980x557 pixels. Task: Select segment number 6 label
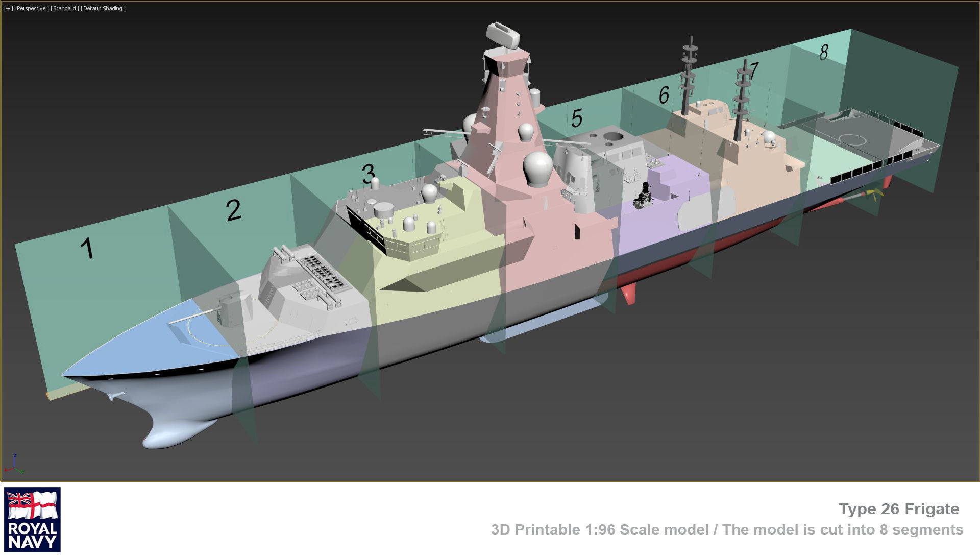tap(664, 94)
